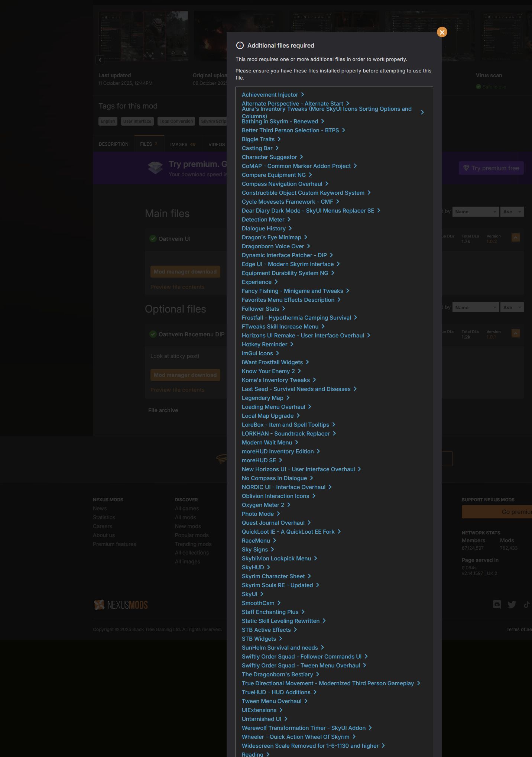Click the previous arrow on image gallery
532x757 pixels.
(x=100, y=60)
